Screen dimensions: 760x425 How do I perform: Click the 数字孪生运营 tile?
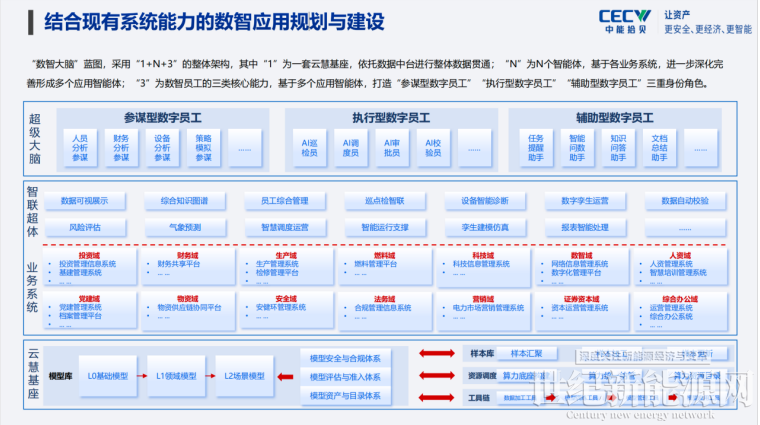click(585, 201)
